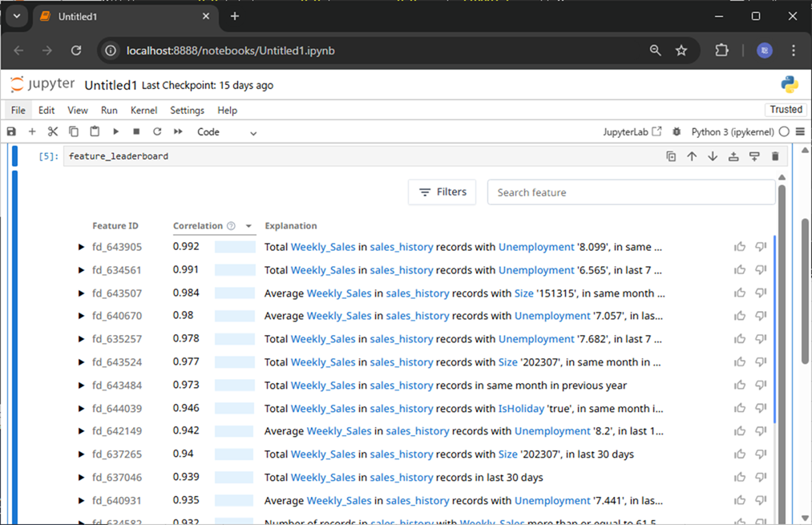
Task: Open the Kernel menu
Action: pos(143,111)
